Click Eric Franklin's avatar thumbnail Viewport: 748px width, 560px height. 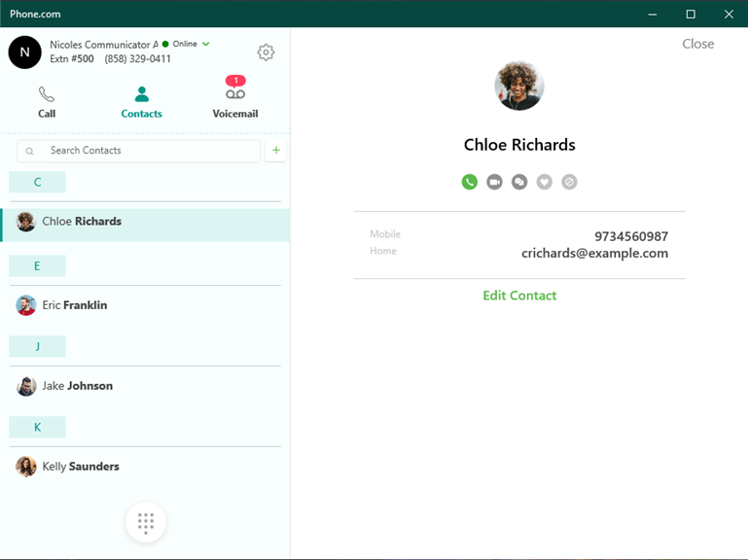(x=25, y=305)
